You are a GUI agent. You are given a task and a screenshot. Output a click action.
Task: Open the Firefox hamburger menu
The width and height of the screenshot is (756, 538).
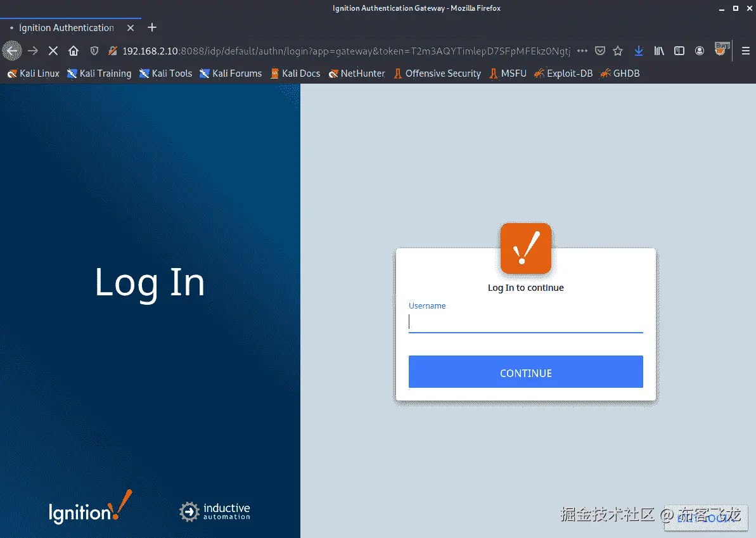click(746, 51)
